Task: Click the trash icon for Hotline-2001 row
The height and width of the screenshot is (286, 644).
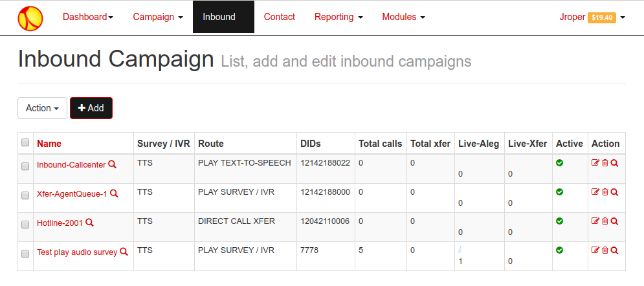Action: (605, 221)
